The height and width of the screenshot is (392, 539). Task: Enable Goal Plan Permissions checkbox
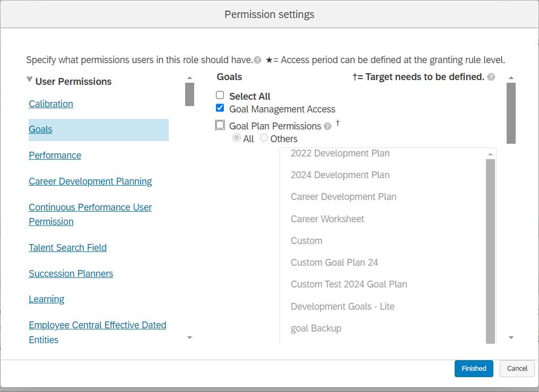pyautogui.click(x=220, y=125)
